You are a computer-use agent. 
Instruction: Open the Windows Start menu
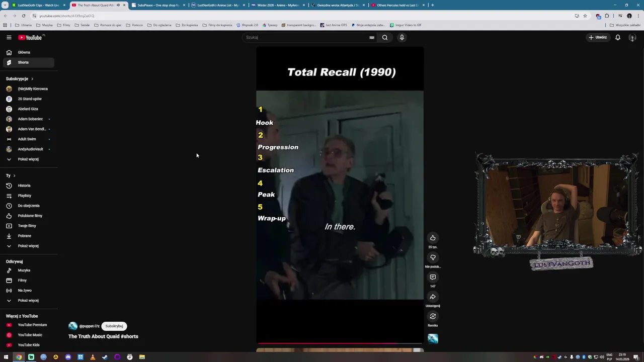6,357
